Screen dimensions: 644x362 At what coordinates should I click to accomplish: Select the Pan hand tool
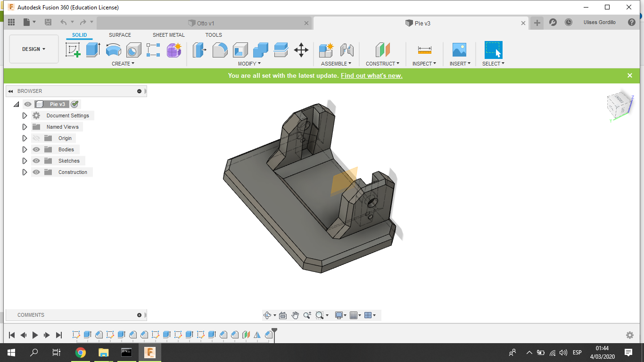point(295,315)
